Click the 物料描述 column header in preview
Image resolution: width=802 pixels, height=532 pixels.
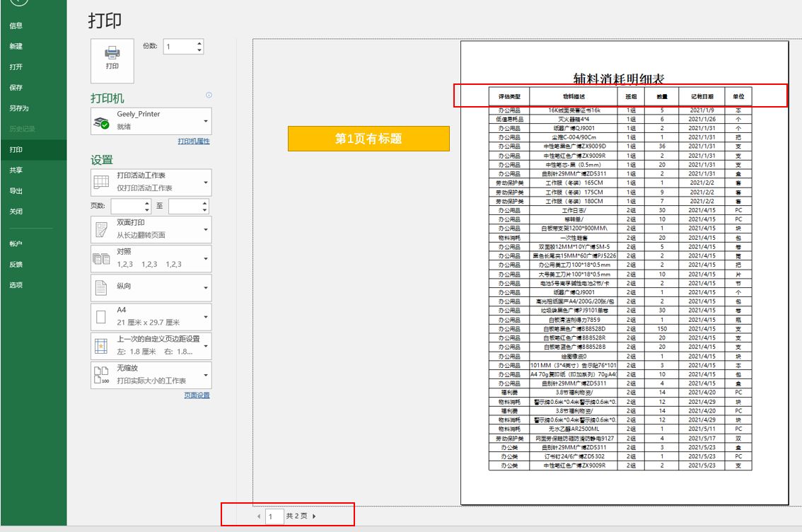[574, 96]
